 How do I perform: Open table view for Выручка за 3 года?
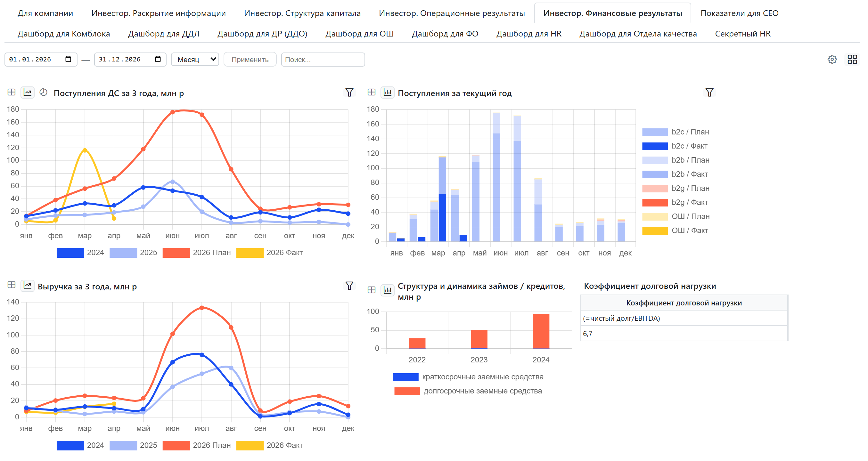click(12, 285)
